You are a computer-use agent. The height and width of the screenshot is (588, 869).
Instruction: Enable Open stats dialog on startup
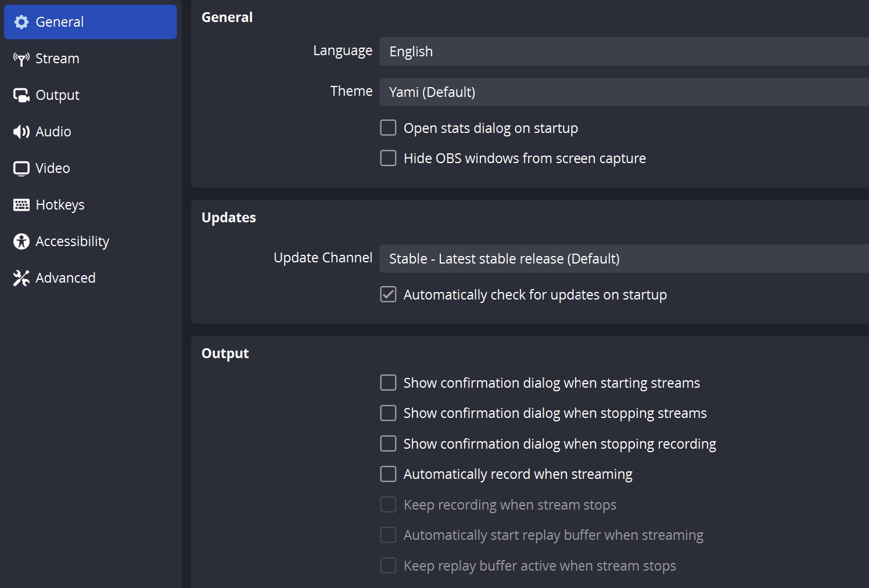(388, 127)
